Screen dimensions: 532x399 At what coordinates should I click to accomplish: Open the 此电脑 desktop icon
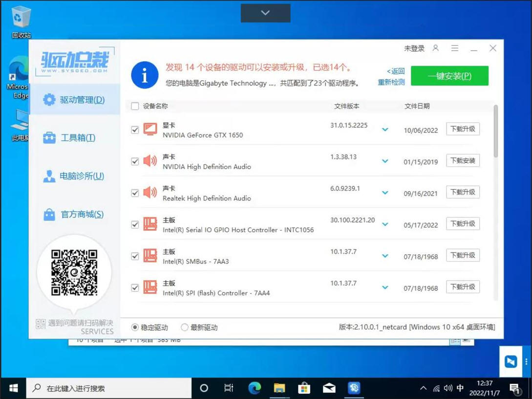19,125
